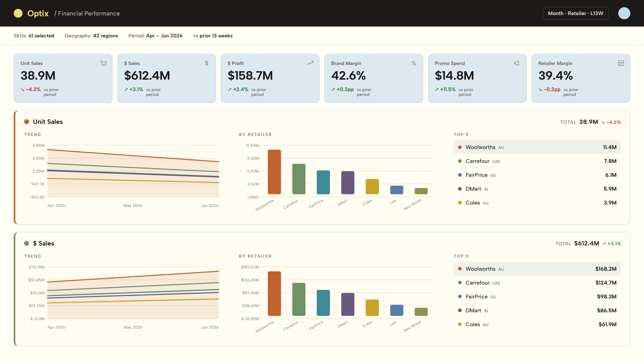Open the user avatar in header
This screenshot has width=644, height=362.
coord(624,13)
